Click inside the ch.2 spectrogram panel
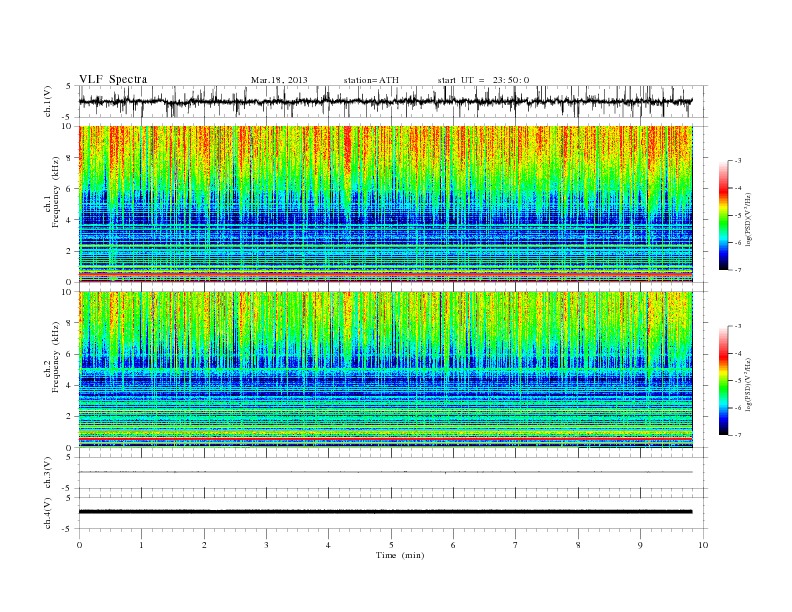Viewport: 792px width, 612px height. pyautogui.click(x=385, y=369)
